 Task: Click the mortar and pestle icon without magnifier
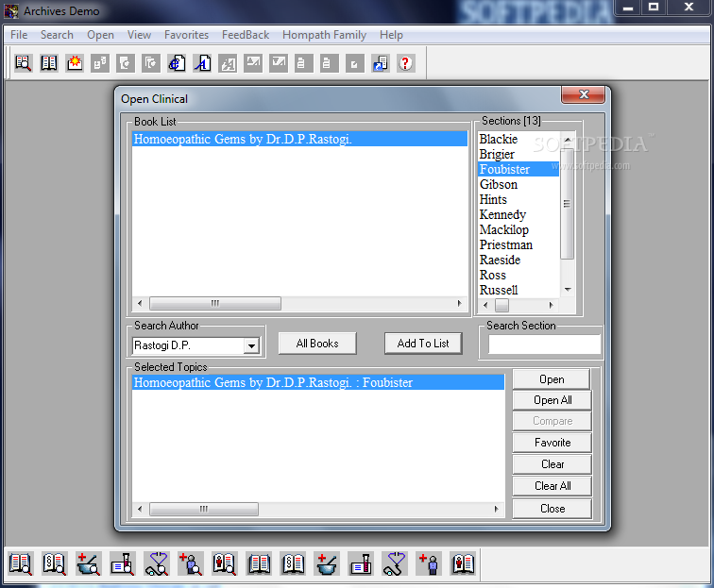click(x=327, y=563)
